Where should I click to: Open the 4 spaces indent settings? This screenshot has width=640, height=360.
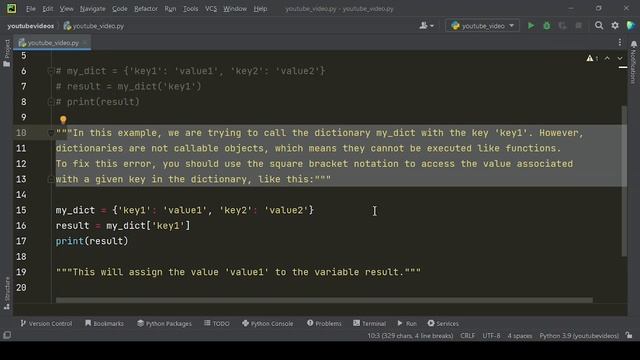(520, 336)
